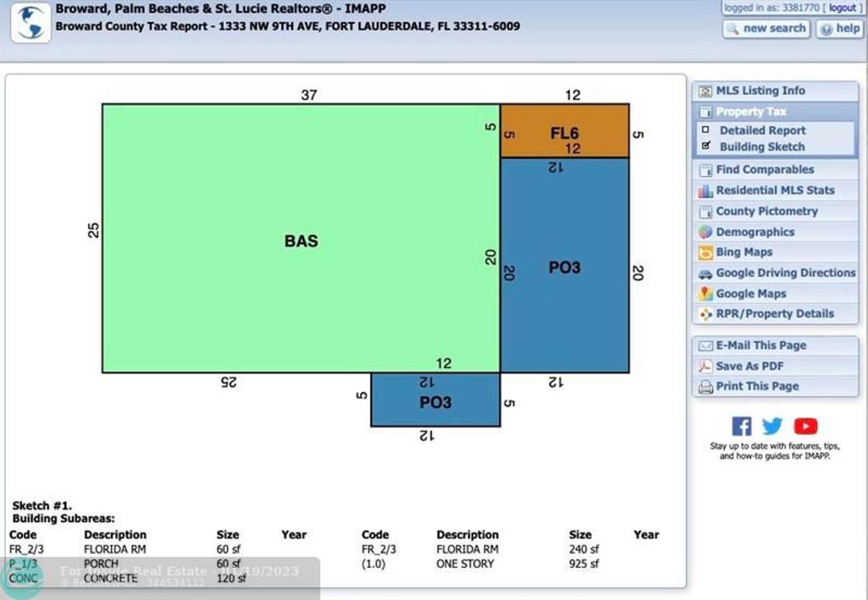Click the 'logged in as: 3381770' text
The height and width of the screenshot is (600, 868).
click(772, 8)
